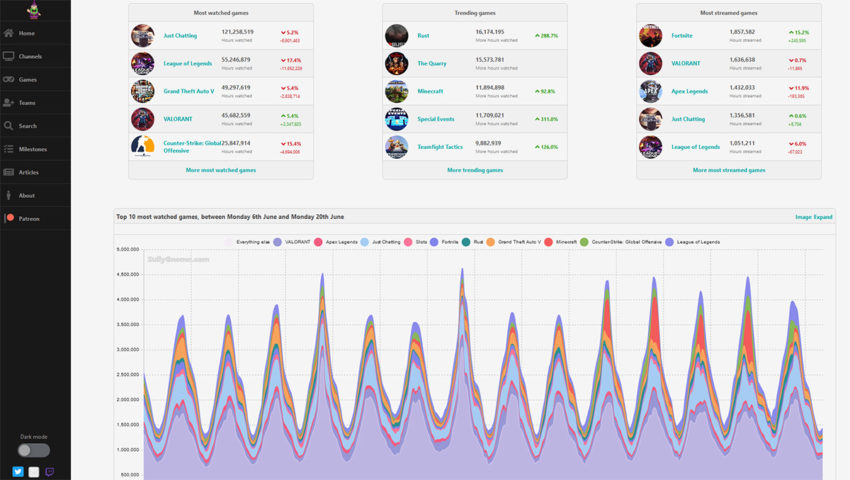
Task: Follow the More most watched games link
Action: click(x=221, y=170)
